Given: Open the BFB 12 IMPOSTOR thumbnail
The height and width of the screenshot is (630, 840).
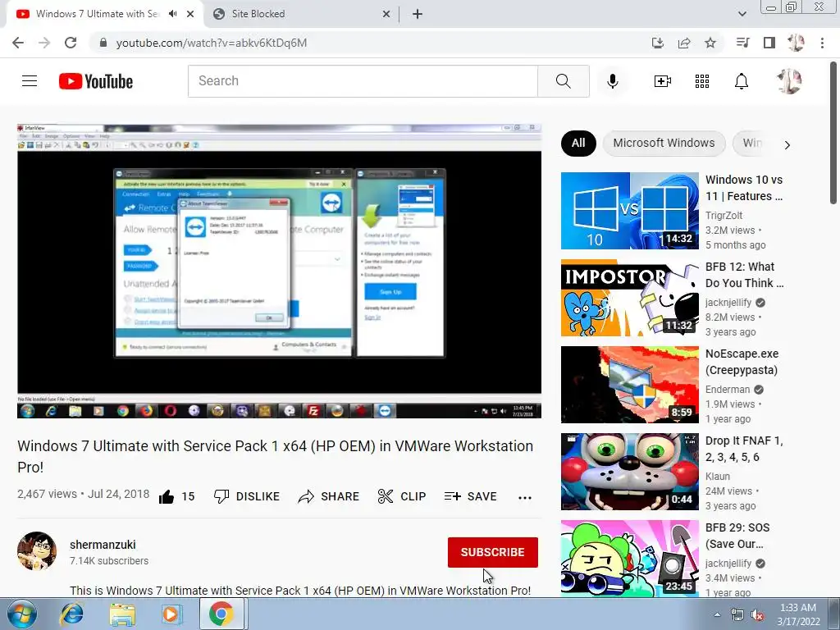Looking at the screenshot, I should pyautogui.click(x=629, y=298).
